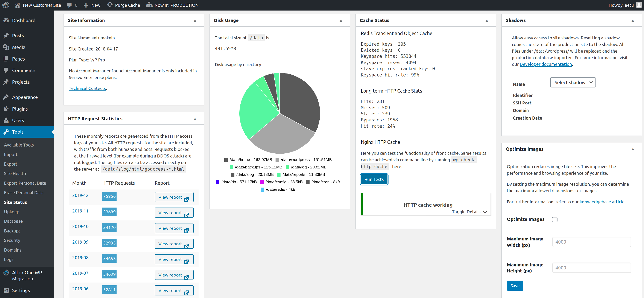Image resolution: width=644 pixels, height=298 pixels.
Task: Collapse the Cache Status panel
Action: (x=487, y=20)
